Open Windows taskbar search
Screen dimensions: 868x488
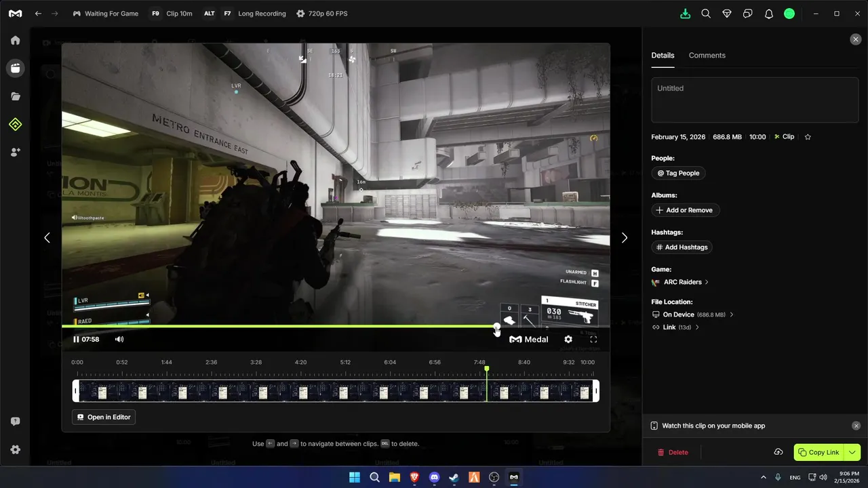tap(374, 477)
